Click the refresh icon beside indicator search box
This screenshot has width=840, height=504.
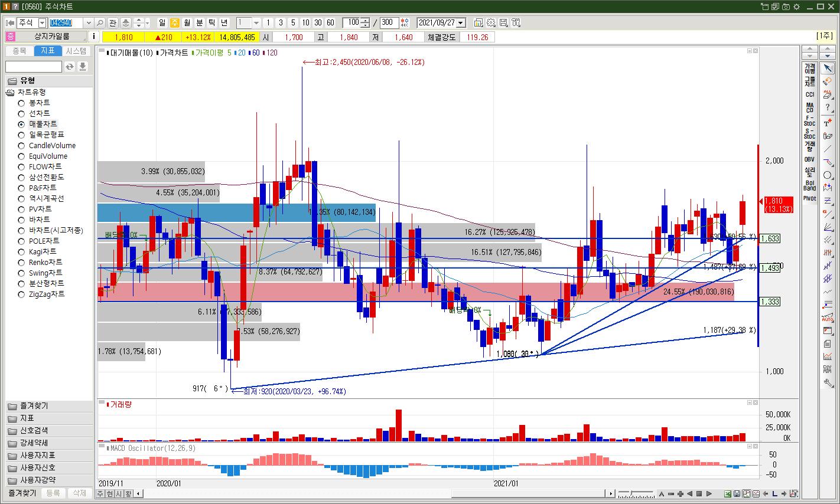pyautogui.click(x=70, y=67)
